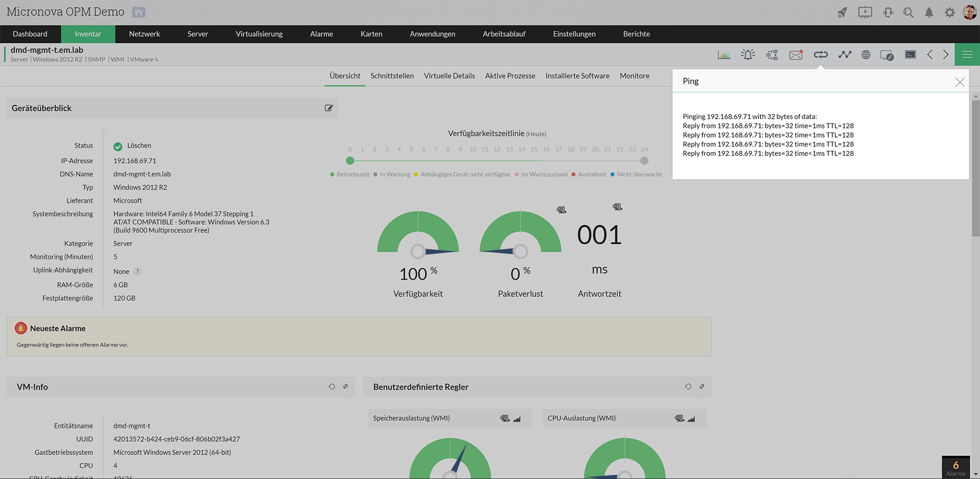Open the settings gear icon
Viewport: 980px width, 479px height.
[949, 12]
